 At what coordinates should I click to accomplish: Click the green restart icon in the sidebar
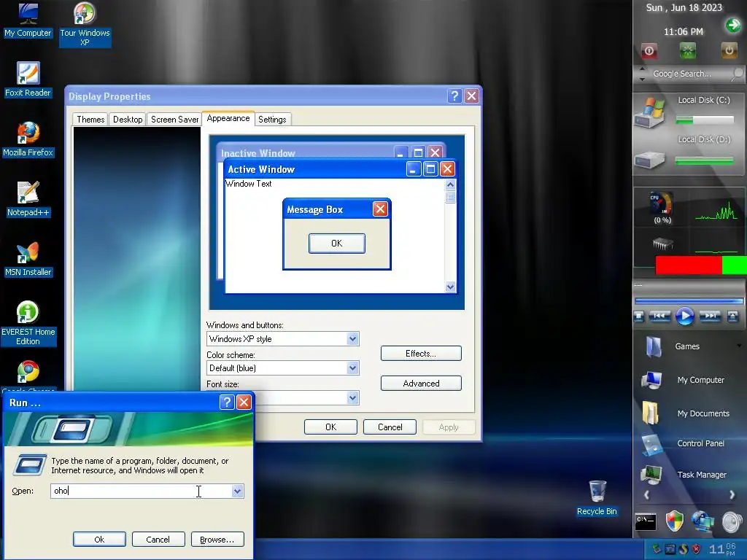click(x=688, y=51)
